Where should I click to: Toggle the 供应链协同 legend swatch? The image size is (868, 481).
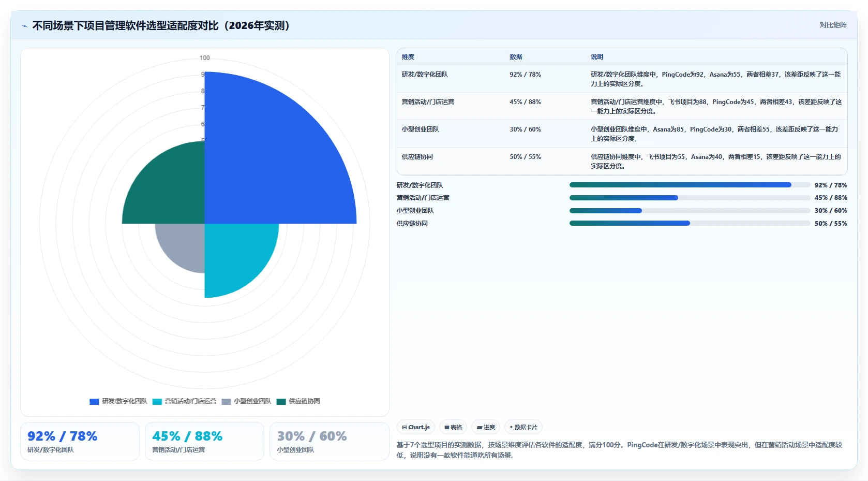(x=281, y=401)
